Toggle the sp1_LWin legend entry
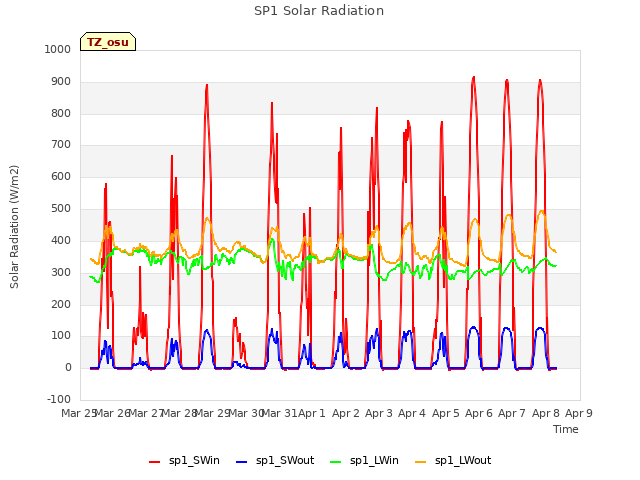This screenshot has width=640, height=480. pos(364,461)
